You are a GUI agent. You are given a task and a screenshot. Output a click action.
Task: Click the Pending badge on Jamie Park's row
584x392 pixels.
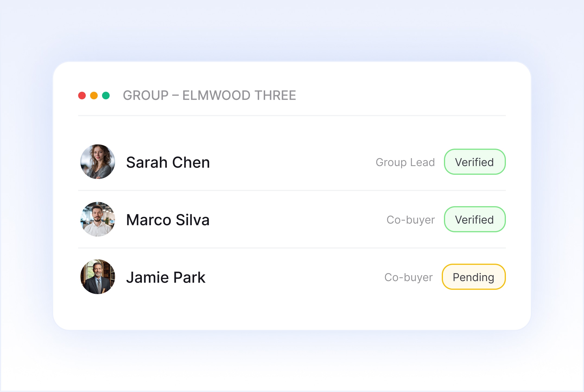(474, 277)
